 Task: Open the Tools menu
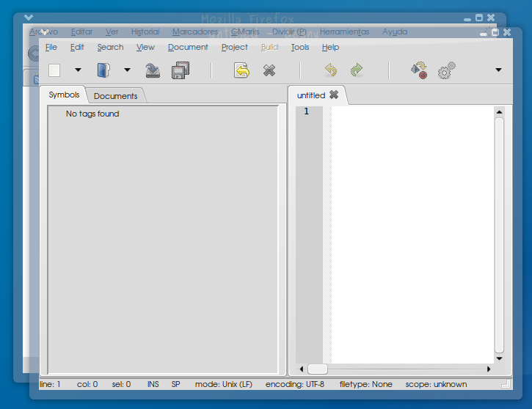tap(300, 47)
